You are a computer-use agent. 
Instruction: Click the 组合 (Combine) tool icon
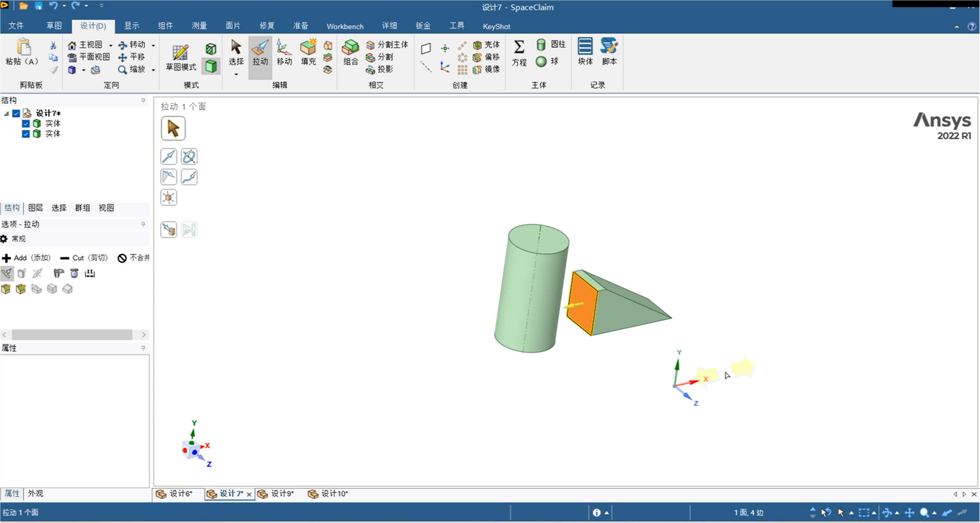click(x=350, y=53)
